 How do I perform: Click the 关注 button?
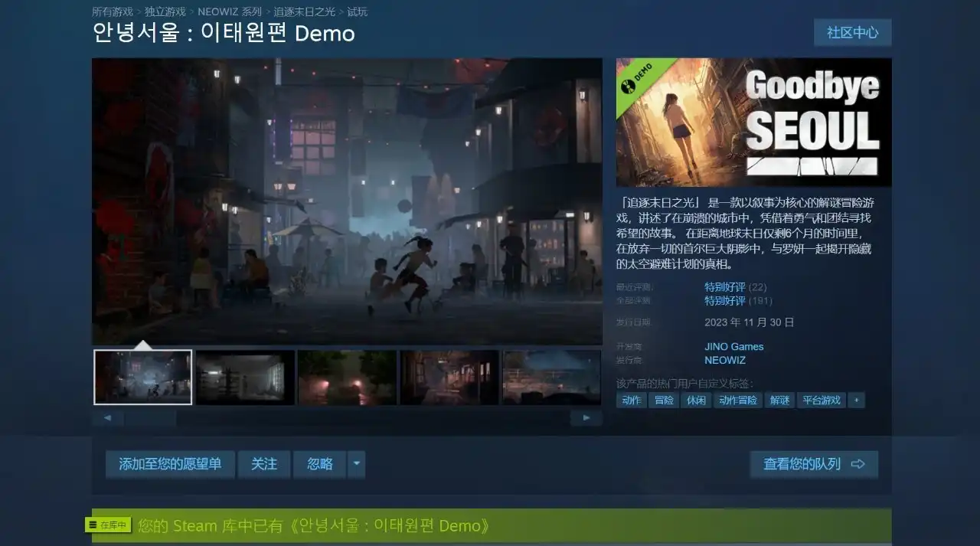(x=264, y=464)
